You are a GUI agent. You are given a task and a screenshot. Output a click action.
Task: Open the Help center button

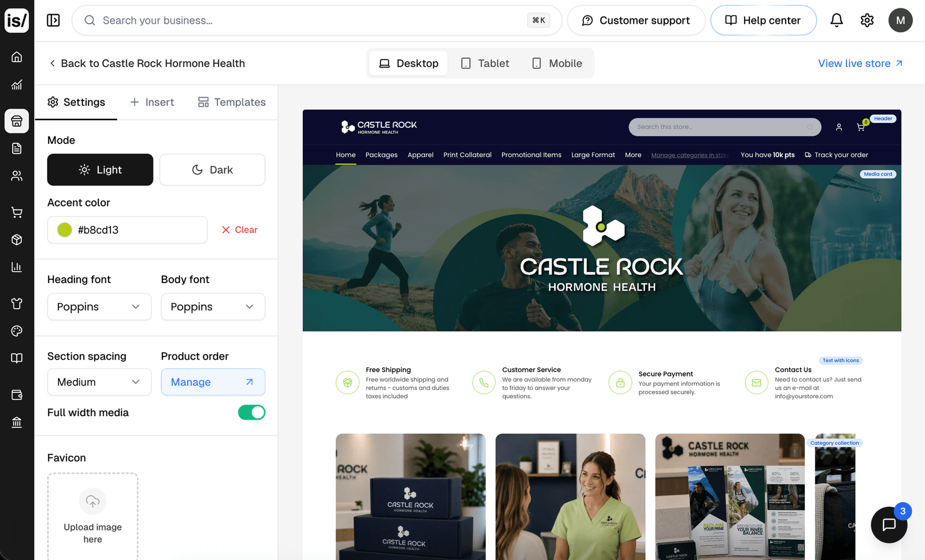(x=763, y=20)
